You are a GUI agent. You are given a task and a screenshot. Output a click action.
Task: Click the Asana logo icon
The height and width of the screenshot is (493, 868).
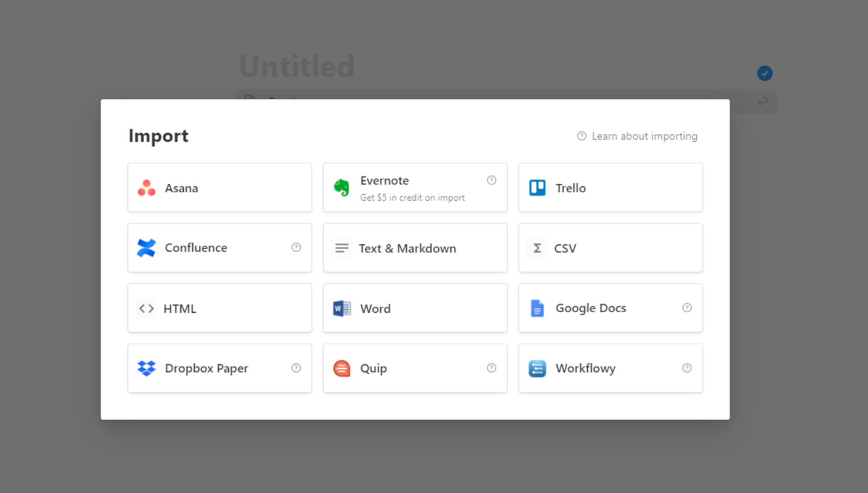(146, 188)
